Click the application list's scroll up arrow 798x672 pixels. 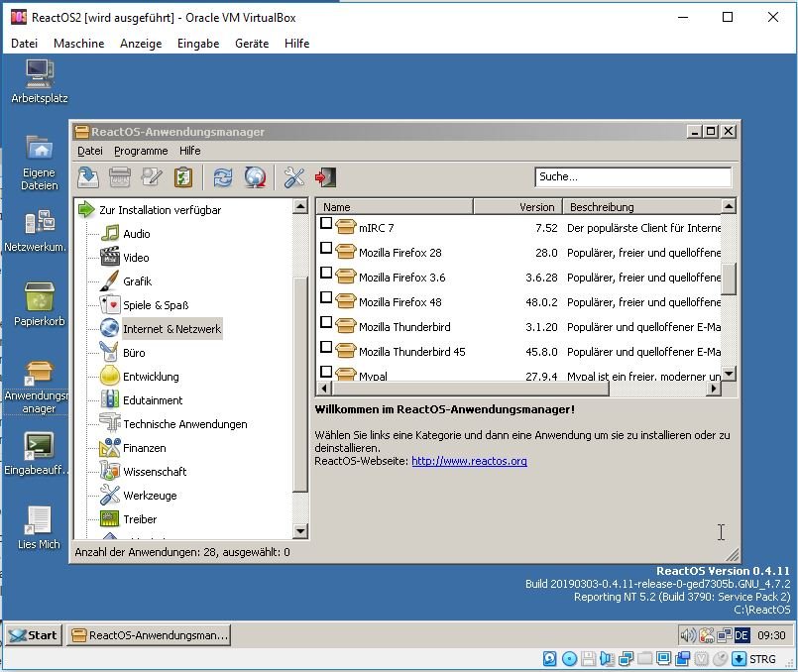(x=729, y=206)
